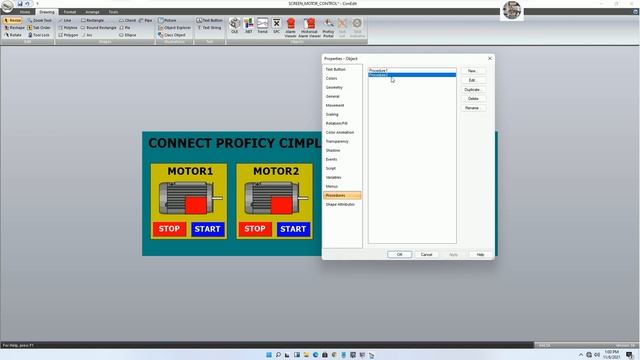Choose the Chord shape tool
Screen dimensions: 640x360
pyautogui.click(x=127, y=20)
